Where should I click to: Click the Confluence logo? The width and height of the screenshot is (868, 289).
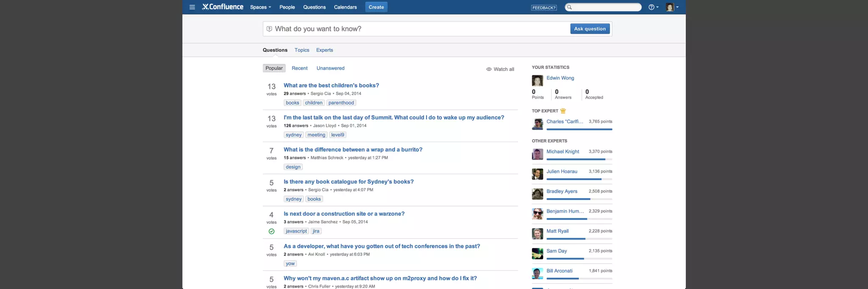tap(223, 7)
